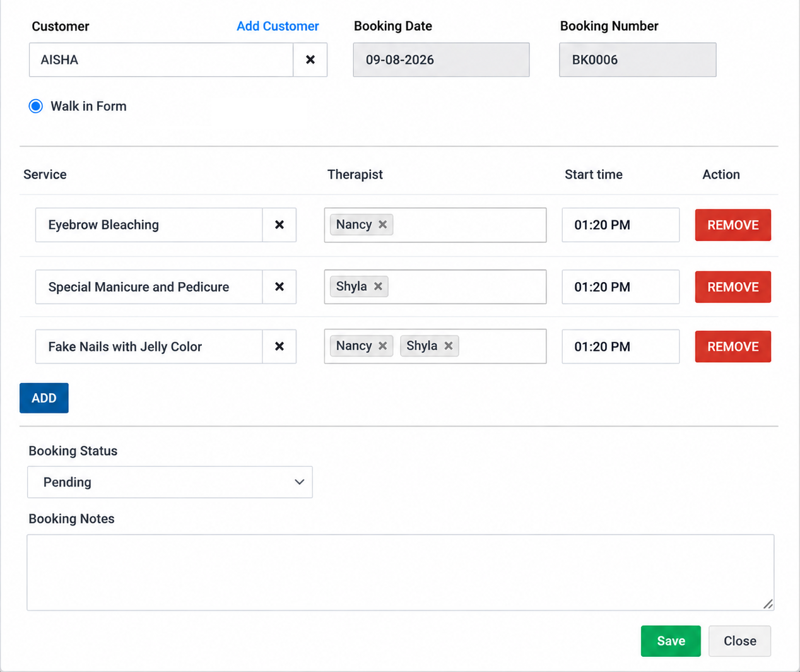Click the Booking Status label

pos(73,451)
